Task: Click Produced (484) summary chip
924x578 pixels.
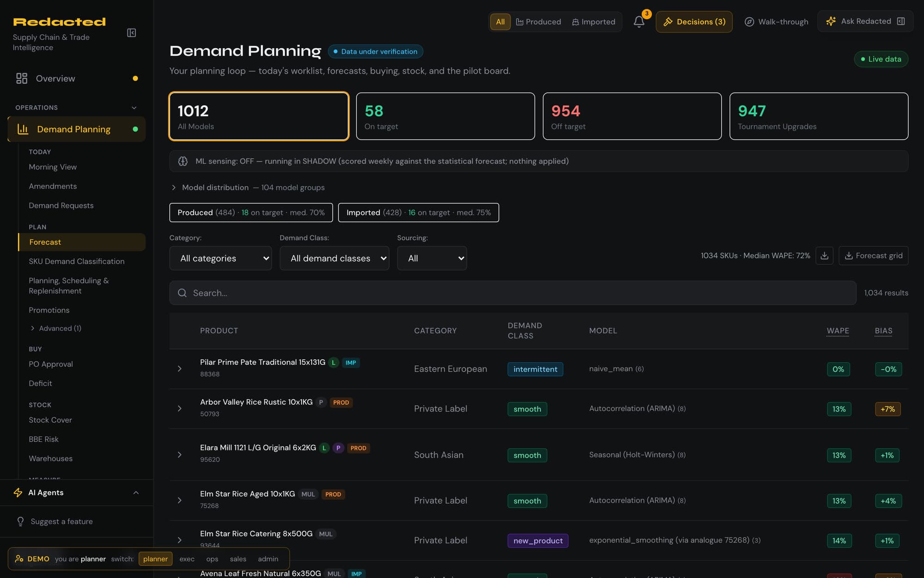Action: (251, 213)
